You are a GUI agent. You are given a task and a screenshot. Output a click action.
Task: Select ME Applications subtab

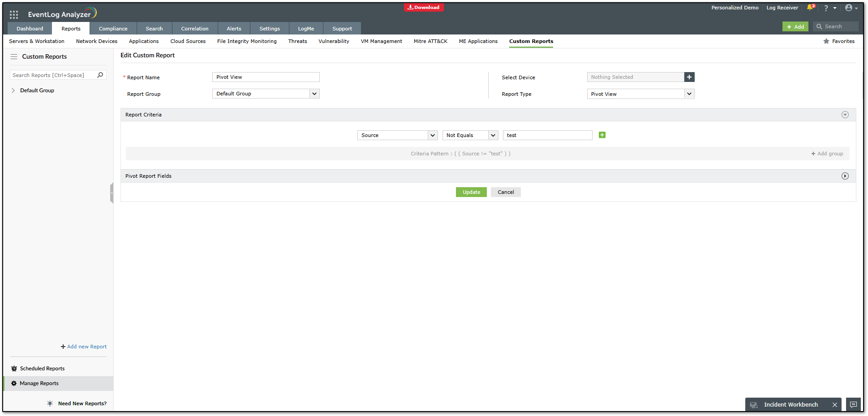click(478, 41)
